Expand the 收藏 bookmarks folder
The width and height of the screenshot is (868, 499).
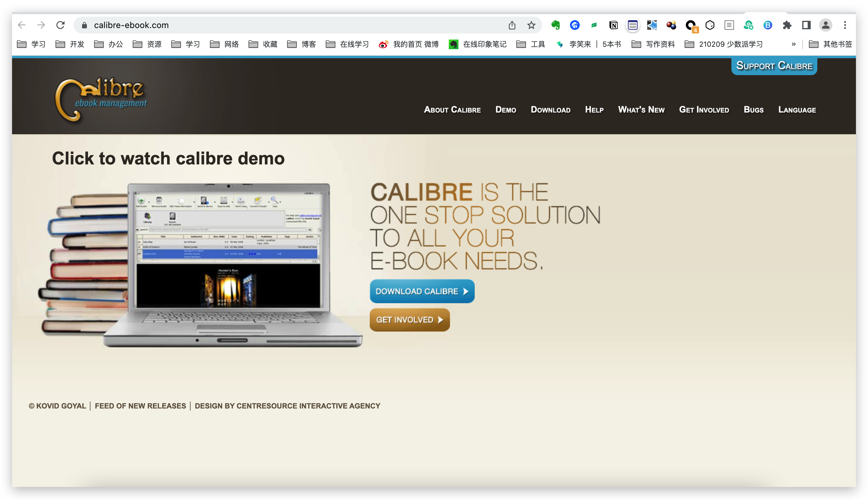(x=263, y=44)
